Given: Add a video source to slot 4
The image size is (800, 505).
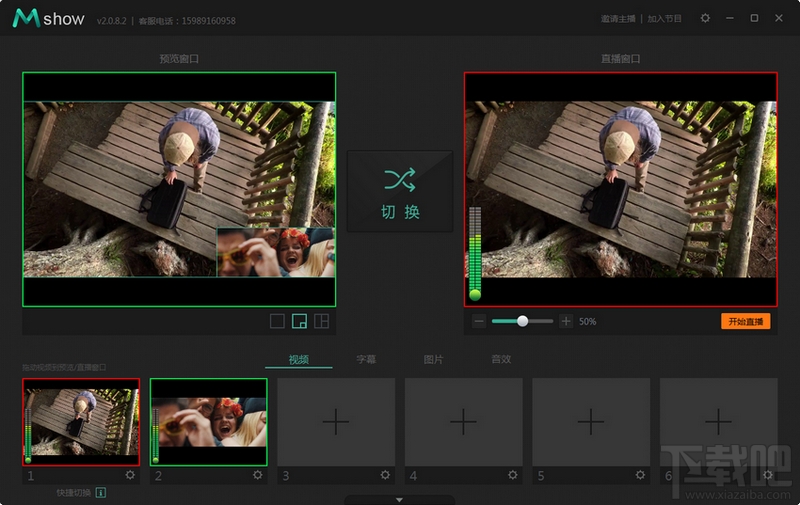Looking at the screenshot, I should pos(463,422).
